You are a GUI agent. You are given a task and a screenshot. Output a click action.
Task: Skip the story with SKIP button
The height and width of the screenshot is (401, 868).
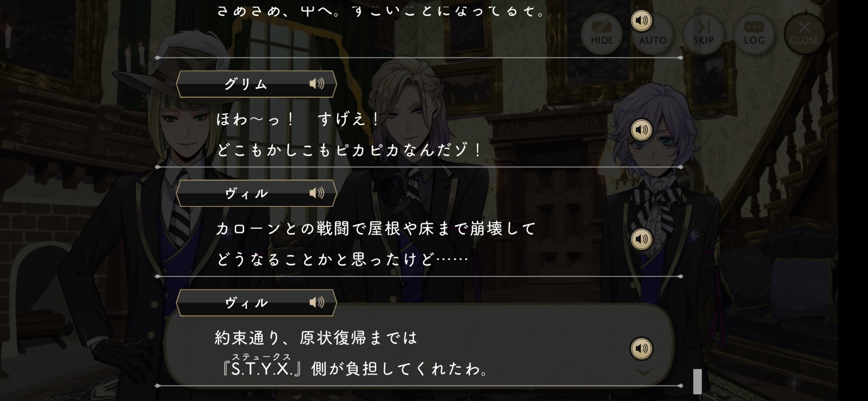[703, 33]
